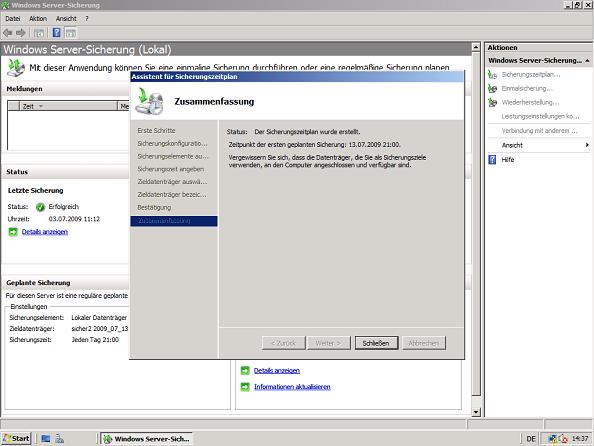Click the Einmalsicherung action icon

click(x=492, y=89)
